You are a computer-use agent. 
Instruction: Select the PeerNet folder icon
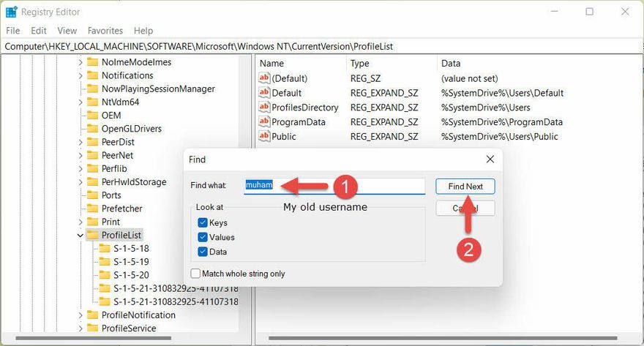tap(93, 155)
